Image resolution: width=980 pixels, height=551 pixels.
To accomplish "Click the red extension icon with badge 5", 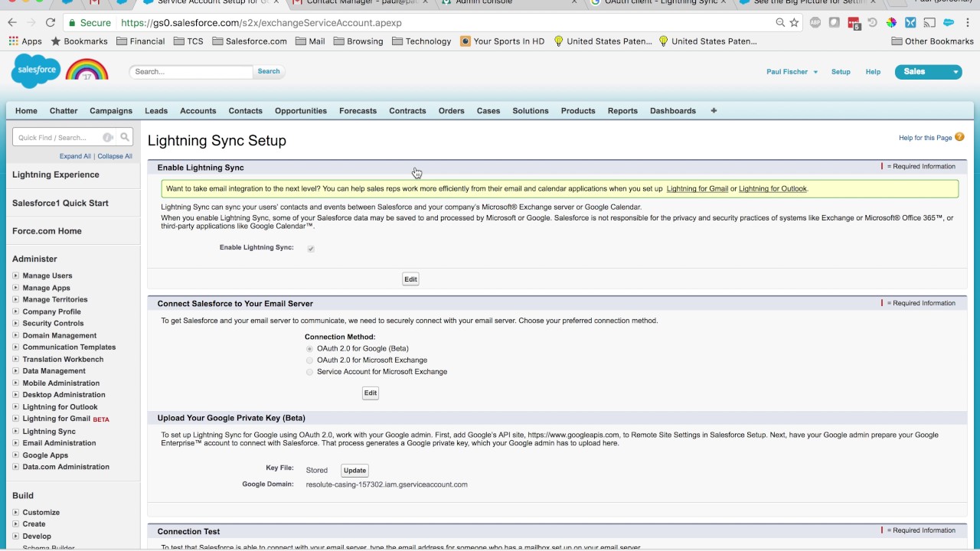I will pos(854,23).
